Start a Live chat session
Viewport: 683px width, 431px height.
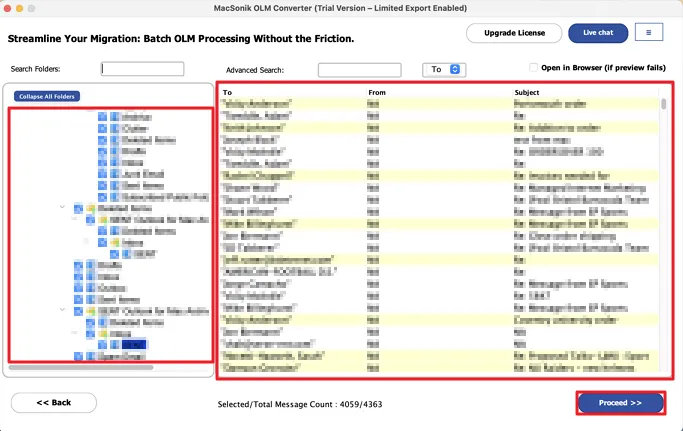598,33
